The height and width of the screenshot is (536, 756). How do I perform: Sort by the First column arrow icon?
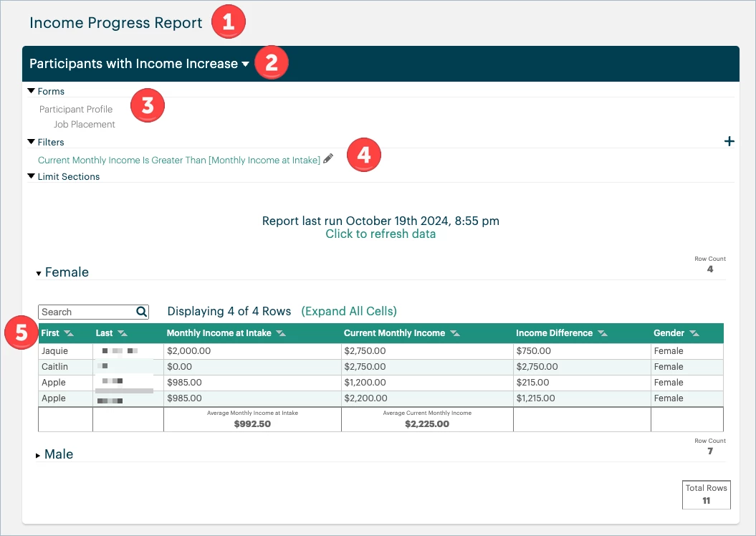pos(69,333)
